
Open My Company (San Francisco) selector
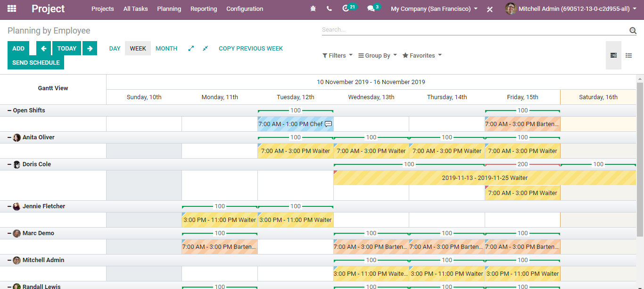tap(434, 8)
